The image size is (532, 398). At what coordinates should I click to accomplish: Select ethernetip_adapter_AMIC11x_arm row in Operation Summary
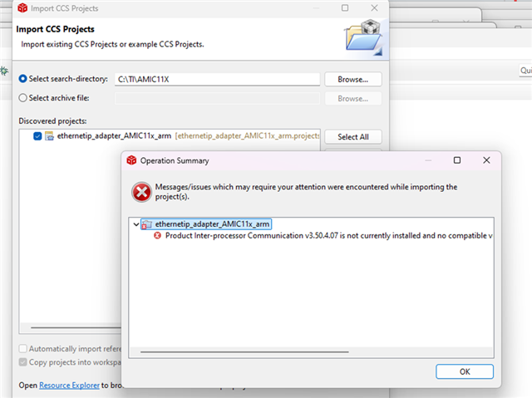click(206, 224)
